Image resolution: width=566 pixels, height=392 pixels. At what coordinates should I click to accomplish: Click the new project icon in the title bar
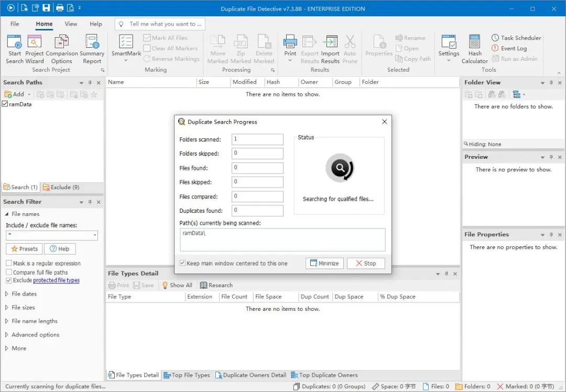25,8
